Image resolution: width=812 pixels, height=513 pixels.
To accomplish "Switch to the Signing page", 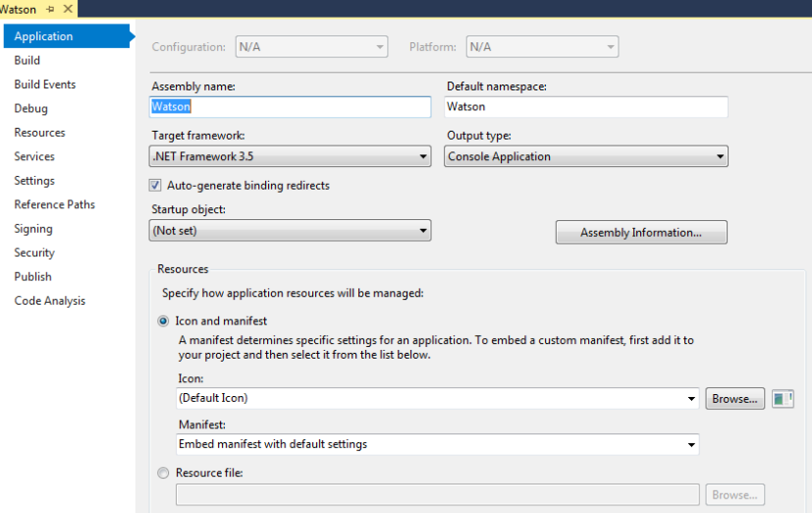I will point(33,229).
